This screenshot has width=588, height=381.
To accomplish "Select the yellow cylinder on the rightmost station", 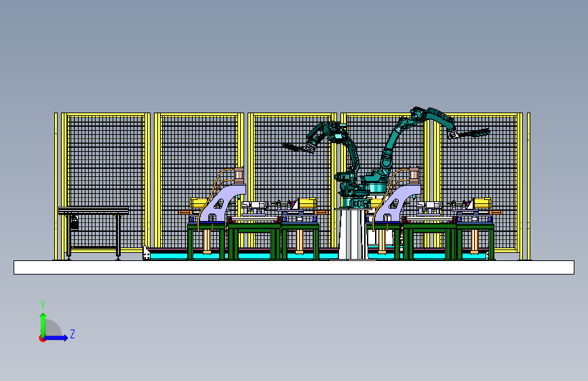I will coord(482,203).
